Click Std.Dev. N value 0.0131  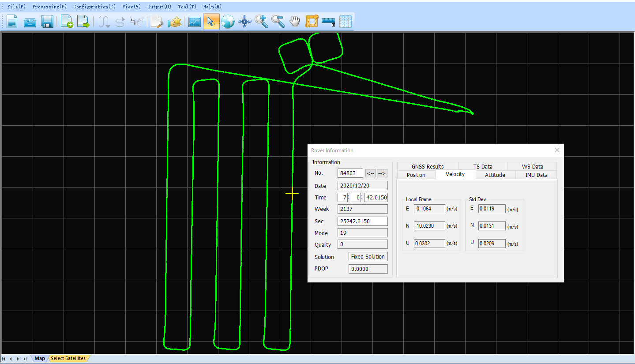coord(492,226)
